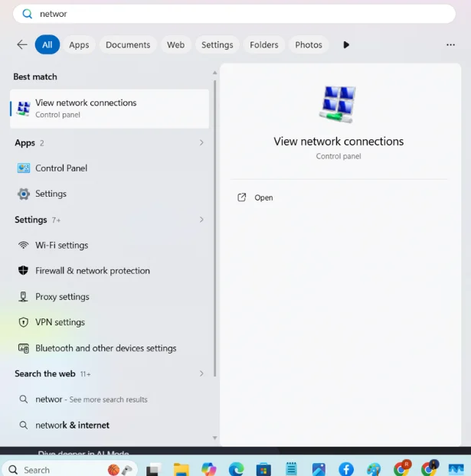This screenshot has width=471, height=476.
Task: Click the magnifier icon in search box
Action: [28, 14]
